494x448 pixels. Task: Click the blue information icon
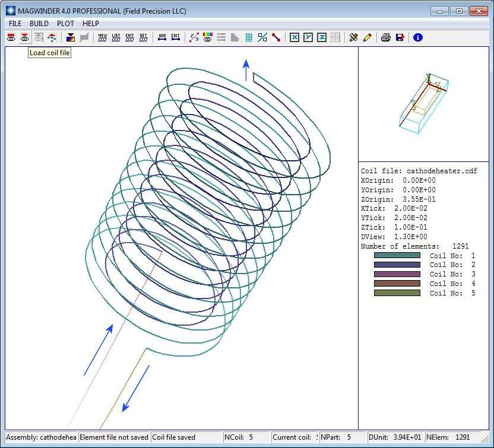(418, 37)
